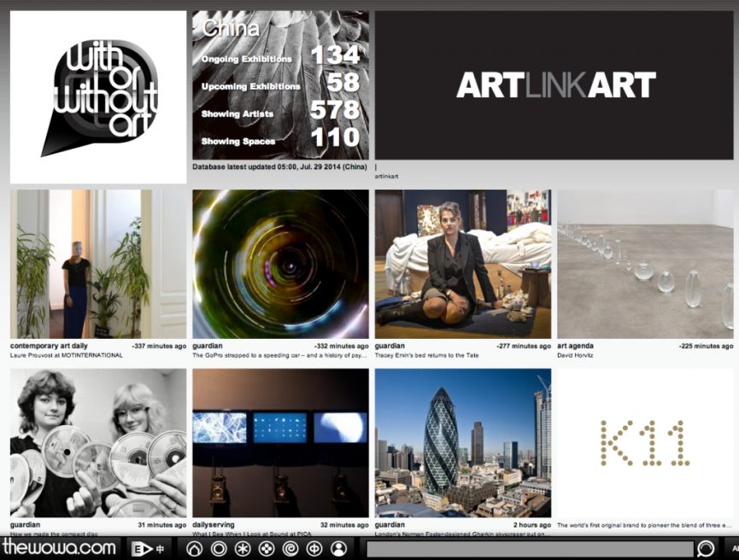Screen dimensions: 739x560
Task: Click the '-337 minutes ago' timestamp
Action: tap(159, 347)
